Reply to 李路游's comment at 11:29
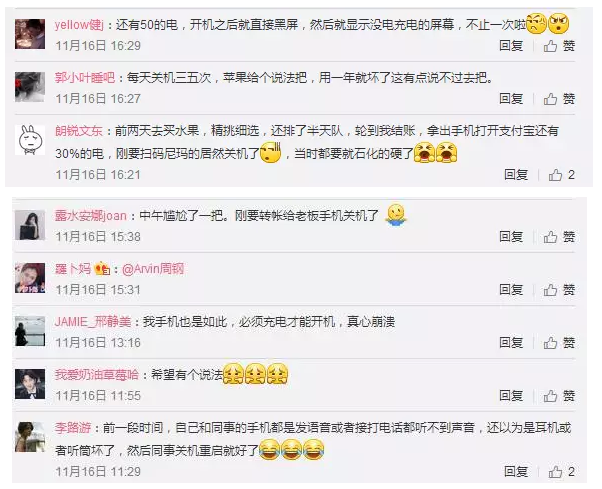Screen dimensions: 602x489 [x=516, y=472]
